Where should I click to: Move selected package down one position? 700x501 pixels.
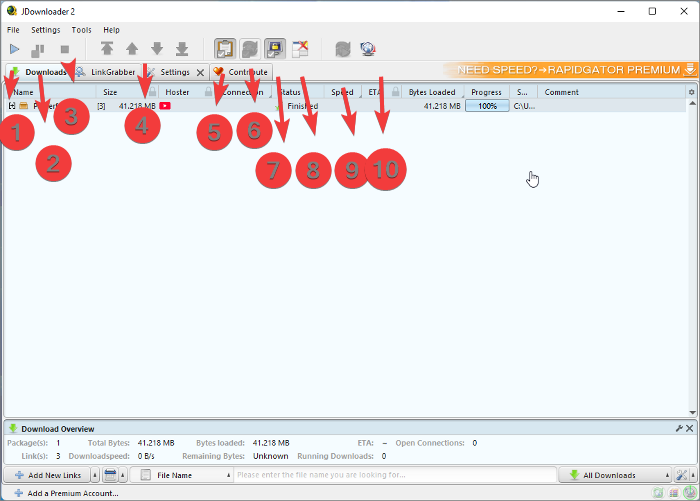[157, 49]
